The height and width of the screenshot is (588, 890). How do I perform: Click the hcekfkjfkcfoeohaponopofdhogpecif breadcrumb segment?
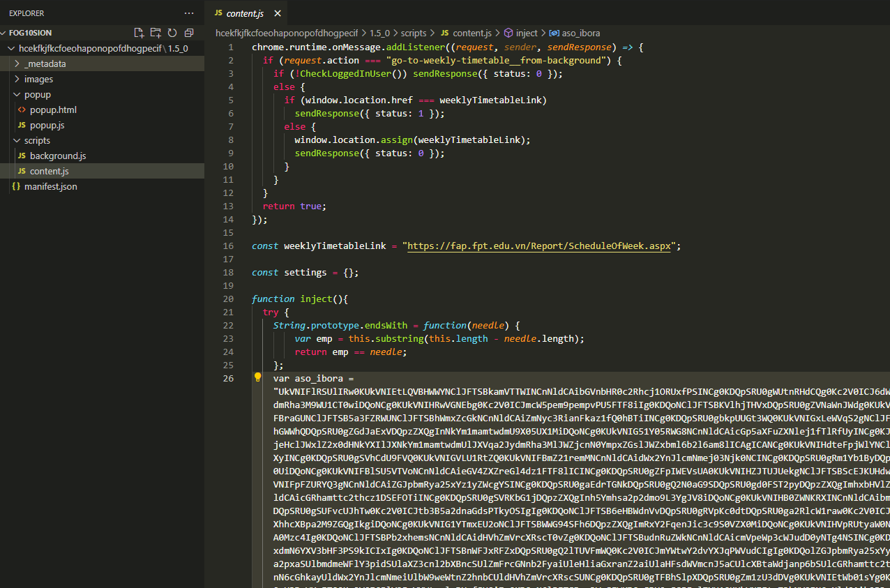point(286,33)
